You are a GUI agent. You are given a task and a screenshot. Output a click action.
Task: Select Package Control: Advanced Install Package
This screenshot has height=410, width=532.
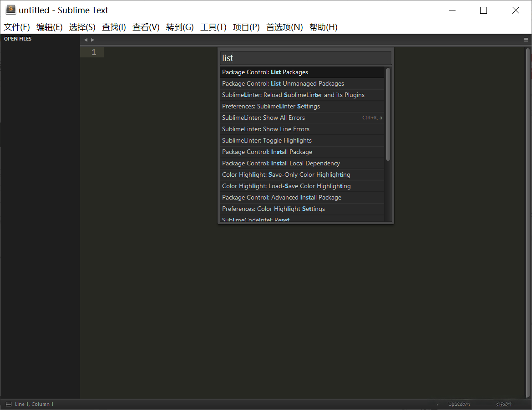[x=302, y=197]
